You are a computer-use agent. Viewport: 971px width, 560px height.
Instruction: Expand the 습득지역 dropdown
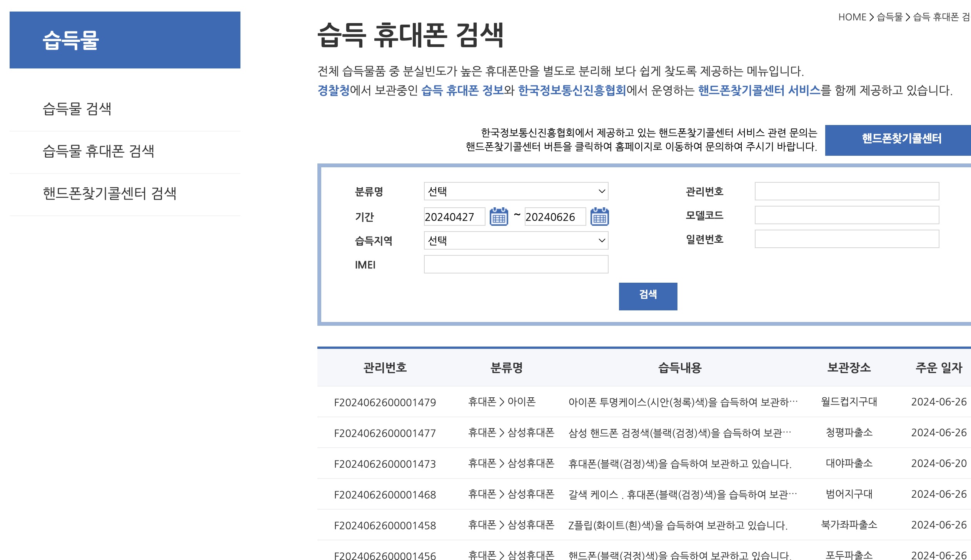(x=516, y=241)
